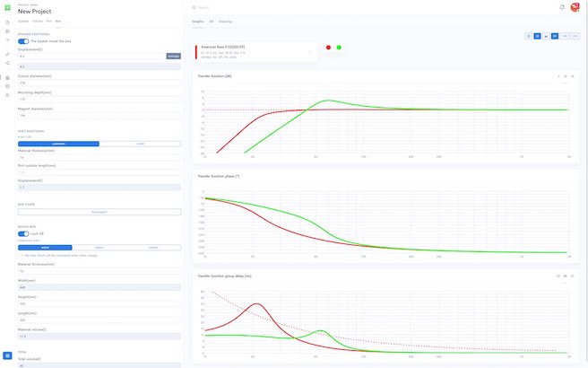Select Width as the computed axis

pos(45,248)
